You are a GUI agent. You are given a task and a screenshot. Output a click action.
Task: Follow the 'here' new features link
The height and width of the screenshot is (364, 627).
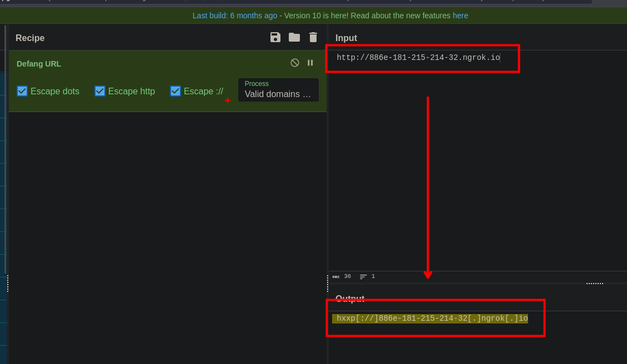pyautogui.click(x=460, y=16)
